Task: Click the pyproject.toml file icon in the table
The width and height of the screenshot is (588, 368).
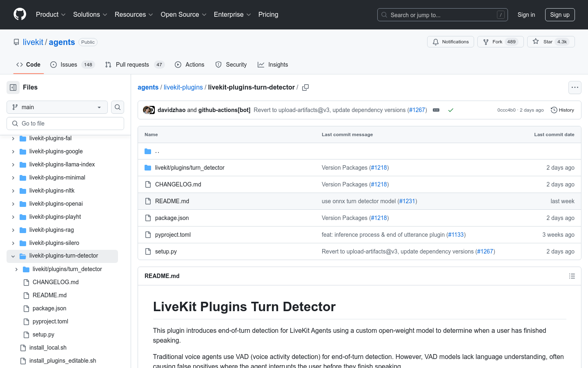Action: [148, 235]
